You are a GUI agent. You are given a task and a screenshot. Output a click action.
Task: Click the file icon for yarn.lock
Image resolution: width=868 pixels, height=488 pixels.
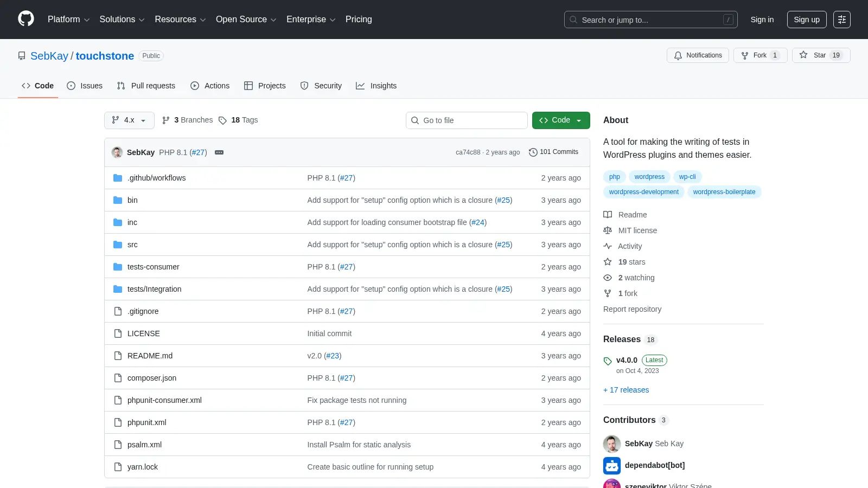click(118, 467)
